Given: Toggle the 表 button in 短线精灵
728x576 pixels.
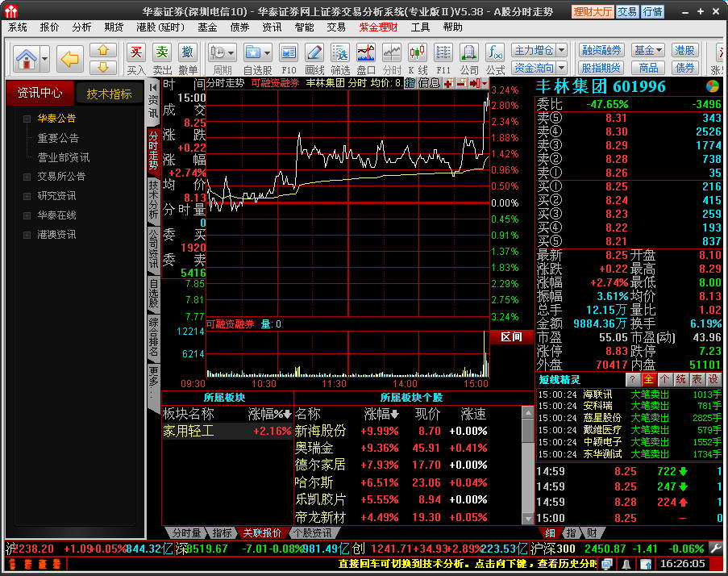Looking at the screenshot, I should coord(697,379).
